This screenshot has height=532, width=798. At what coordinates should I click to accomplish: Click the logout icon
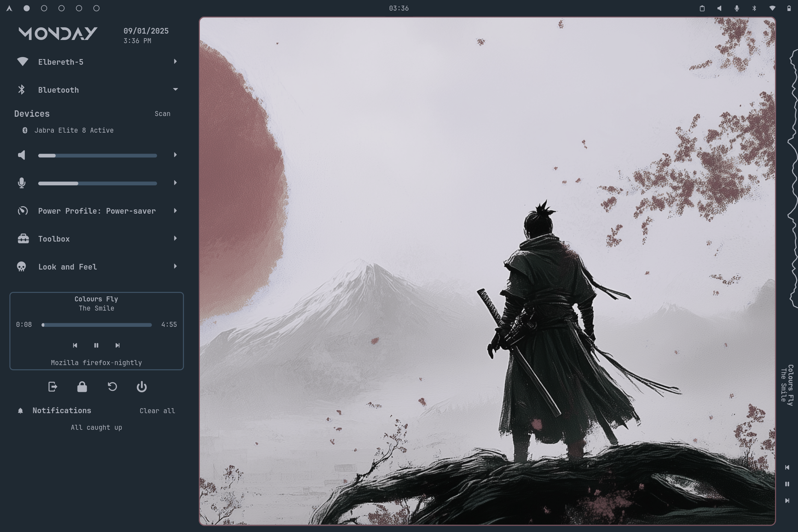click(52, 387)
